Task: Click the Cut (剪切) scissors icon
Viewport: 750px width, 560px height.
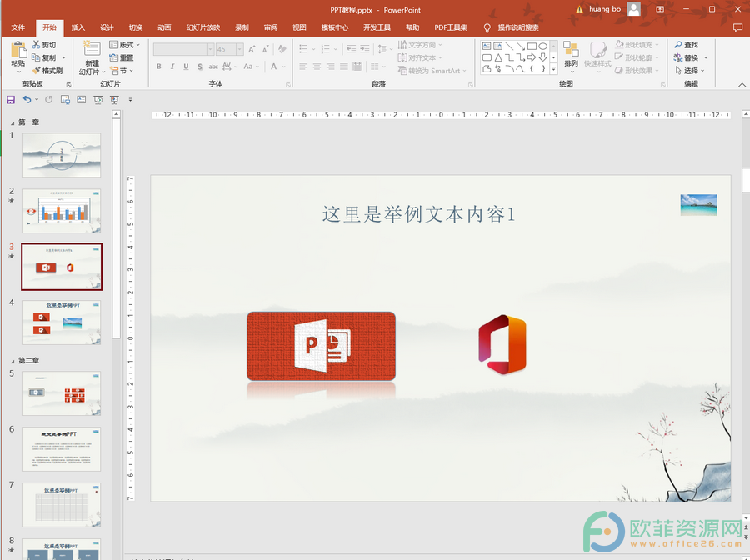Action: (36, 44)
